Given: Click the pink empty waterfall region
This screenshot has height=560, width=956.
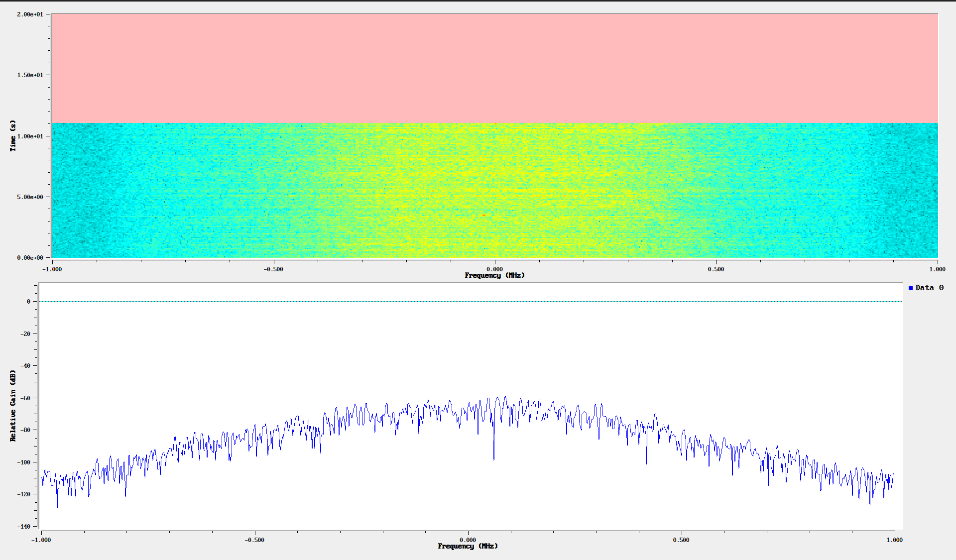Looking at the screenshot, I should coord(495,68).
